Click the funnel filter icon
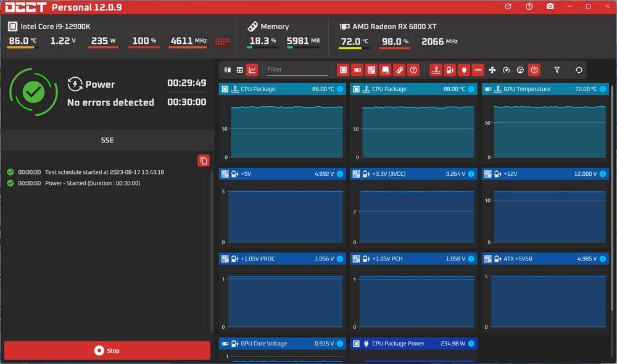This screenshot has height=364, width=617. click(557, 70)
